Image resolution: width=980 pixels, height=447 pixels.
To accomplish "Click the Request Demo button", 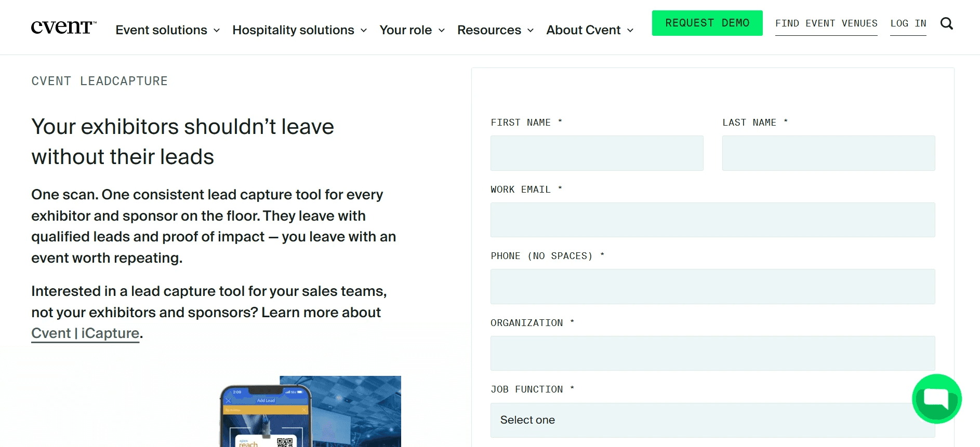I will click(707, 23).
